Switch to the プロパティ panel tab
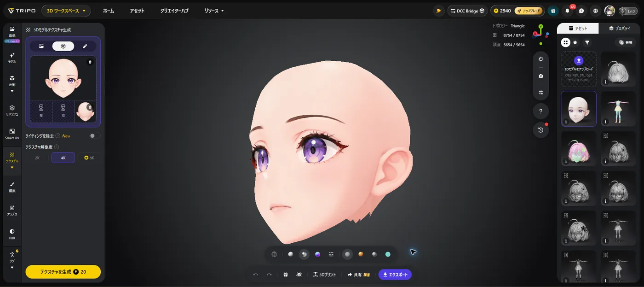The image size is (644, 287). (619, 28)
